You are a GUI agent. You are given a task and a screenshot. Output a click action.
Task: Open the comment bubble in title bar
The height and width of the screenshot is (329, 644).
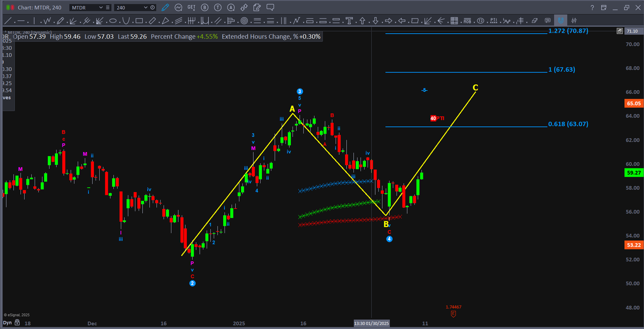[x=270, y=8]
